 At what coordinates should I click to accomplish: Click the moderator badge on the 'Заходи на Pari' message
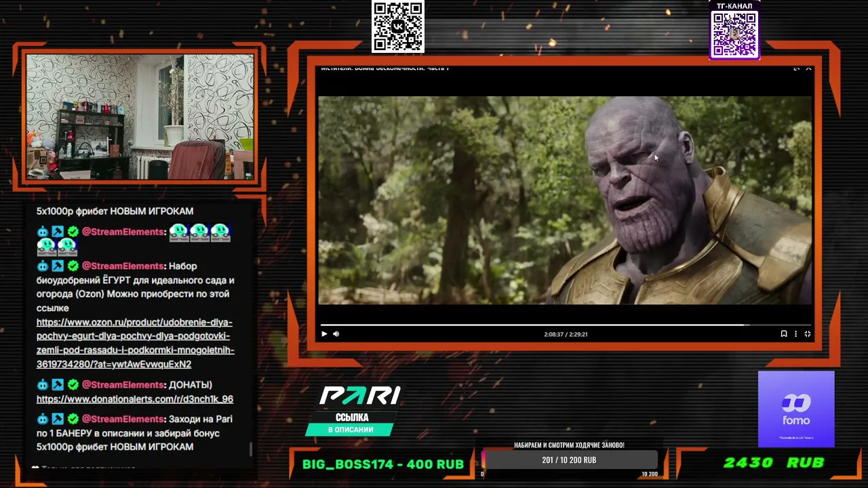point(58,419)
